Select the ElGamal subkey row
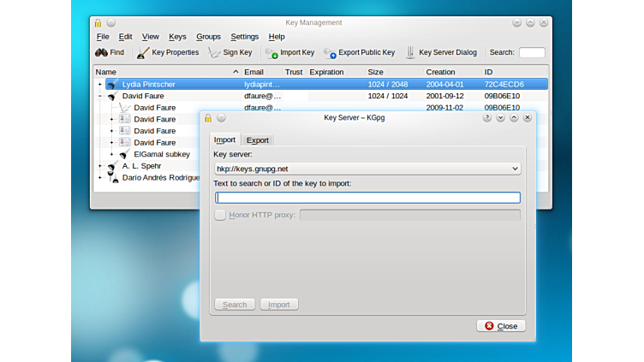 [161, 154]
